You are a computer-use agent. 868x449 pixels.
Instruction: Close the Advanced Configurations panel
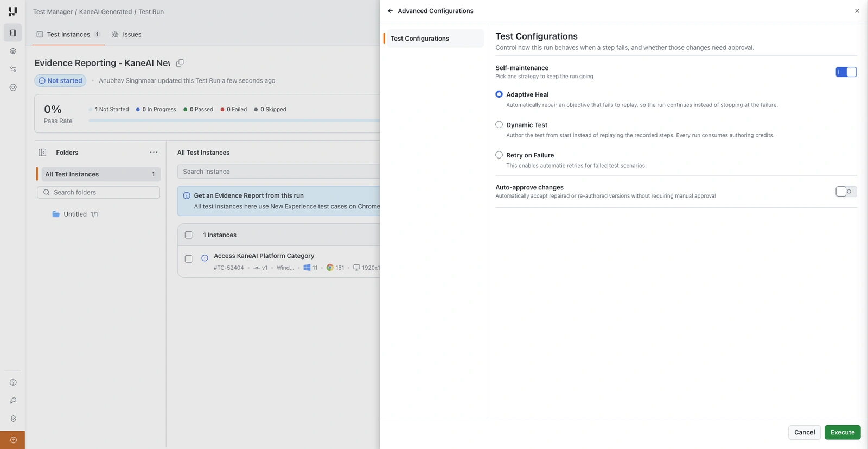click(857, 11)
